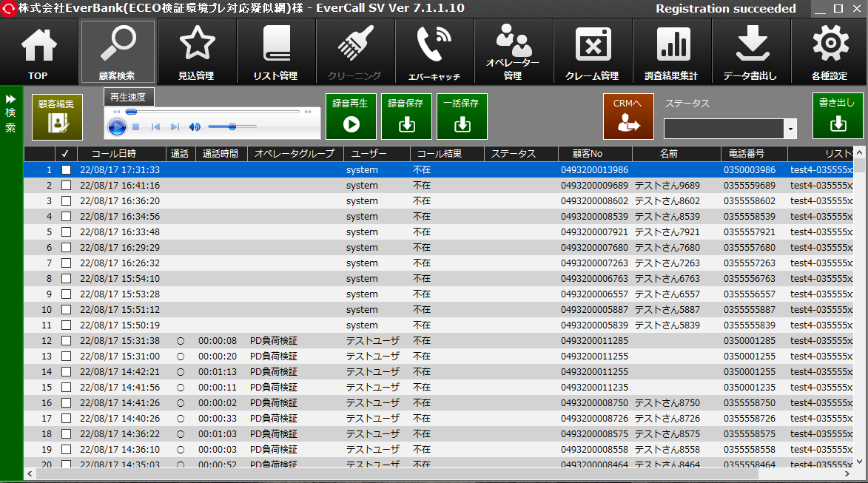Screen dimensions: 868x483
Task: Sort by コール結果 column header
Action: 447,154
